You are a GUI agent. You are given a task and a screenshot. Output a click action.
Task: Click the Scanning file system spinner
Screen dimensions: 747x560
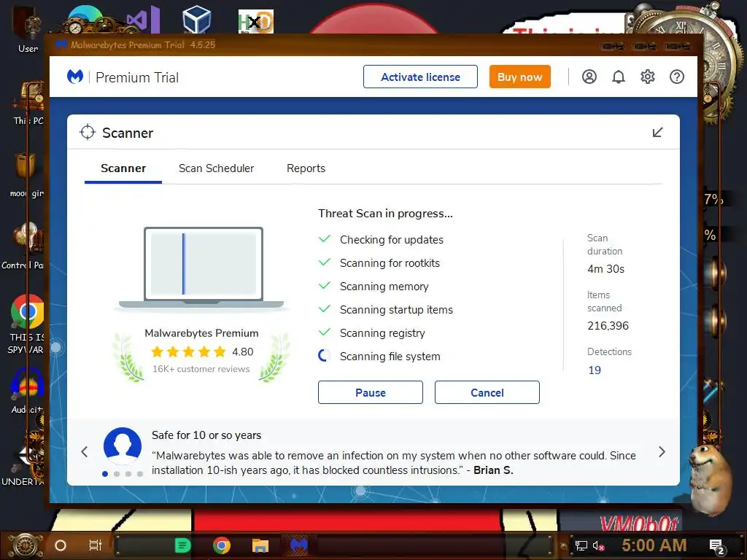(x=324, y=356)
